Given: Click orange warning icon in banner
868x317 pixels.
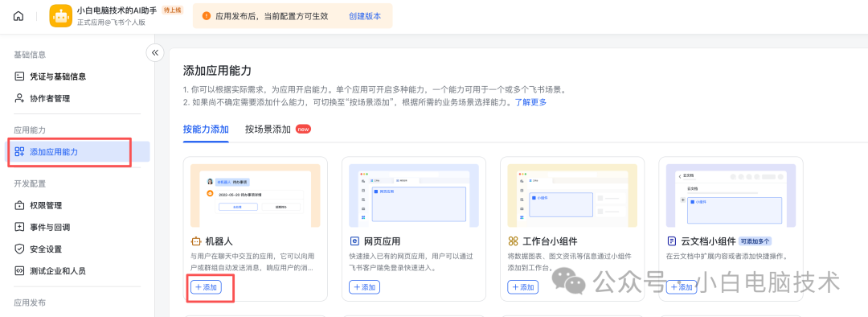Looking at the screenshot, I should tap(207, 16).
